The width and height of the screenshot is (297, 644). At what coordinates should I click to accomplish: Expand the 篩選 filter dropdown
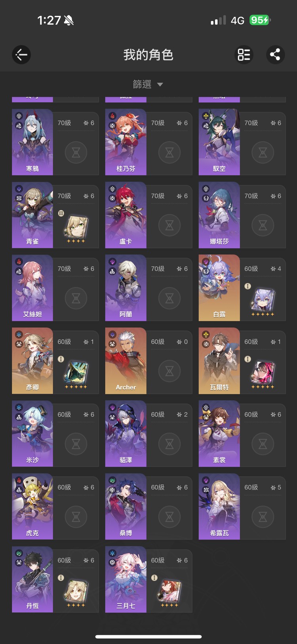148,84
